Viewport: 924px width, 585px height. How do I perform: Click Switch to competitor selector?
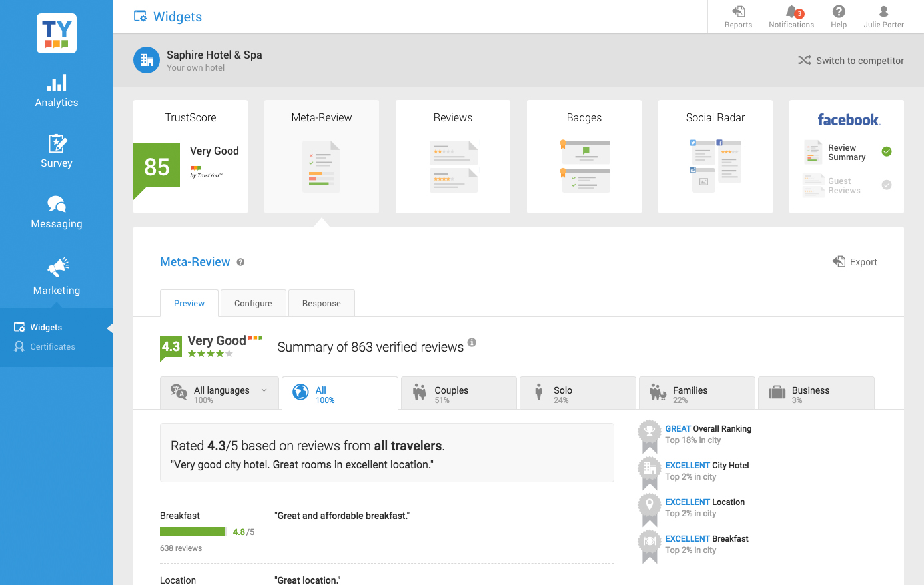851,61
